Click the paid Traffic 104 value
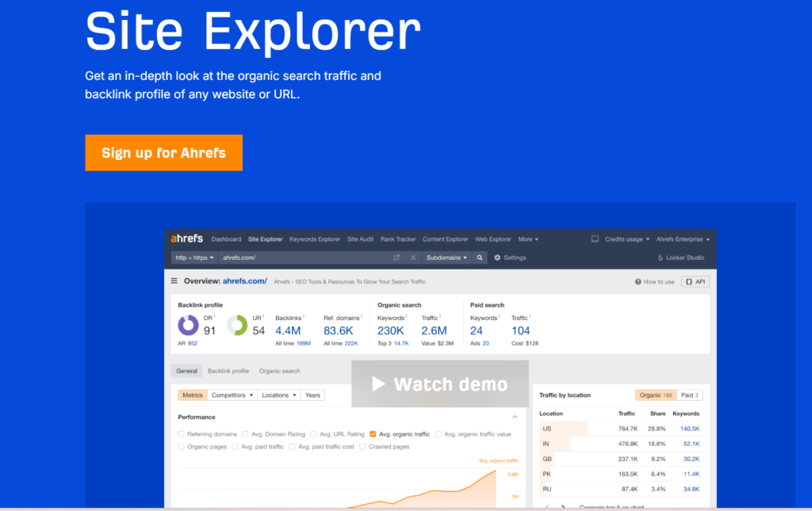Screen dimensions: 812x511 coord(520,330)
